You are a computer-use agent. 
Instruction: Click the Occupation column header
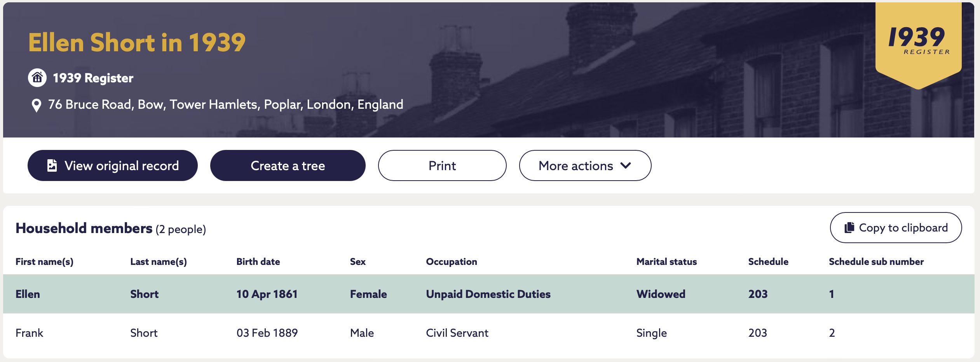pos(452,262)
